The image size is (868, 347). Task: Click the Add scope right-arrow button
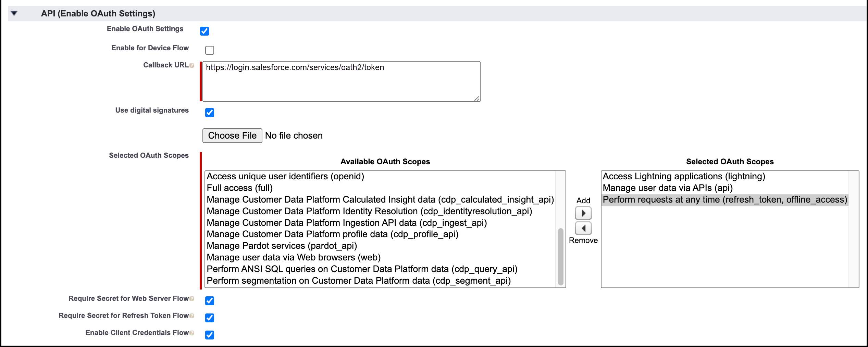[583, 213]
